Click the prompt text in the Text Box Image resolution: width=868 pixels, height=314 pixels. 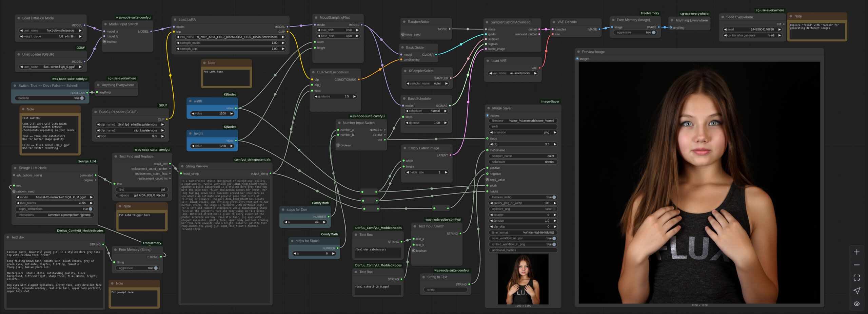tap(54, 272)
